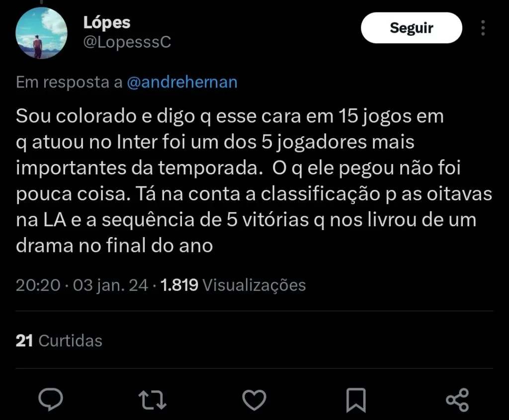Open the Curtidas likes label
Image resolution: width=509 pixels, height=420 pixels.
pos(70,340)
